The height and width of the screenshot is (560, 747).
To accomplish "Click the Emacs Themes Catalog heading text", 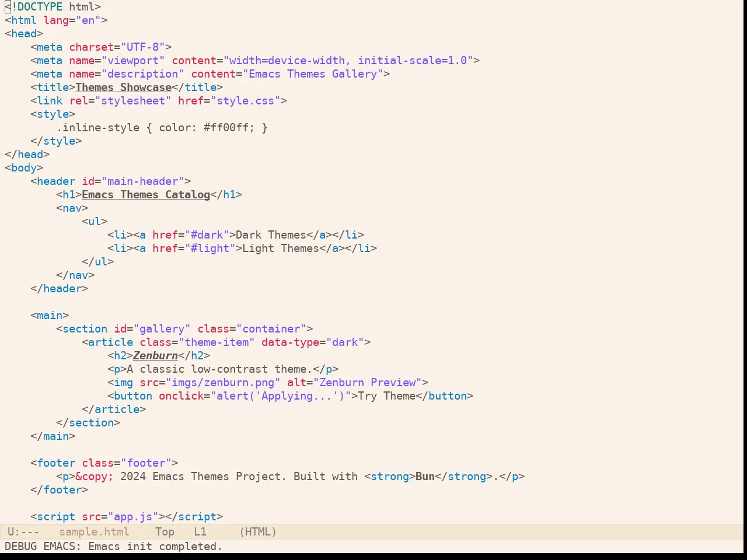I will [146, 195].
